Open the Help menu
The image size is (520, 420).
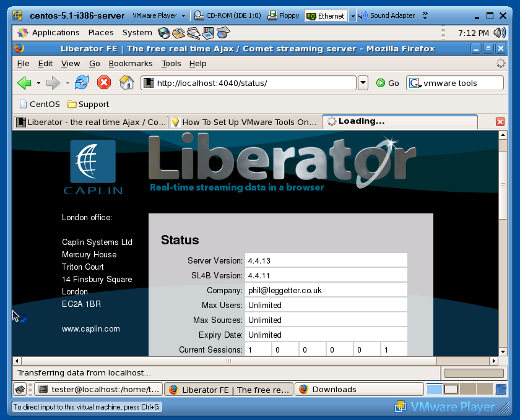197,63
